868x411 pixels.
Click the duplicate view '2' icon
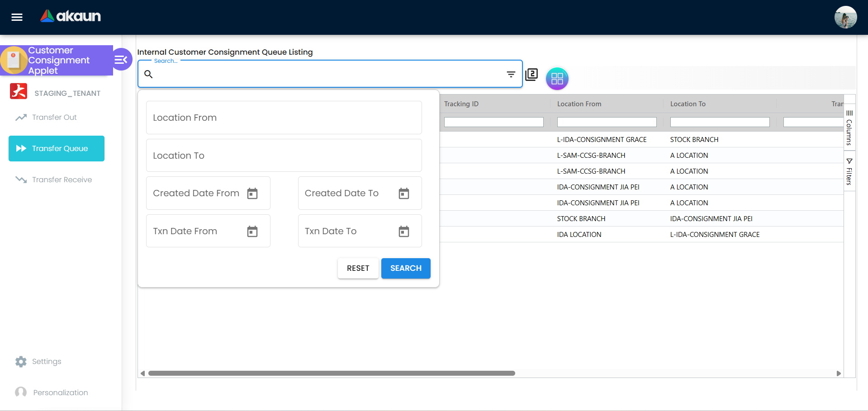(x=531, y=74)
